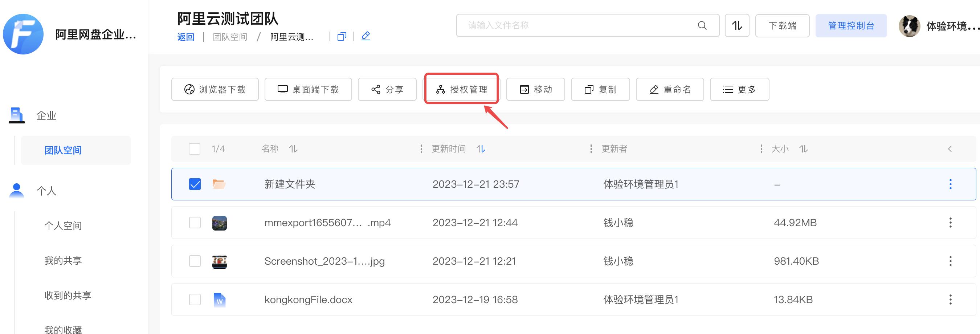980x334 pixels.
Task: Click the 个人 person icon
Action: tap(16, 190)
